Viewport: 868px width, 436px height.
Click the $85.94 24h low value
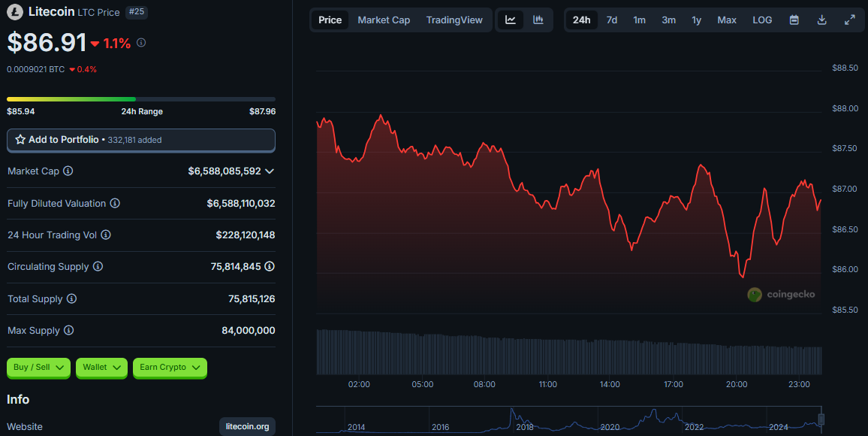[20, 111]
